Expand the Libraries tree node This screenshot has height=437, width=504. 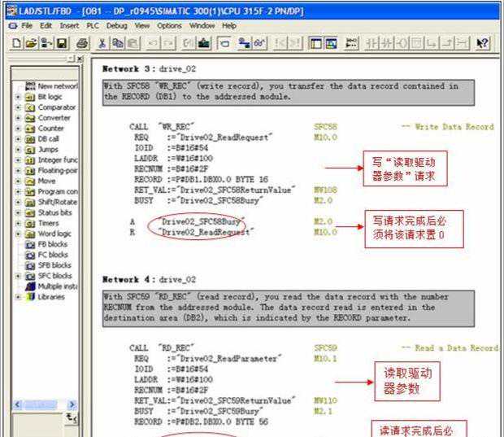coord(19,297)
